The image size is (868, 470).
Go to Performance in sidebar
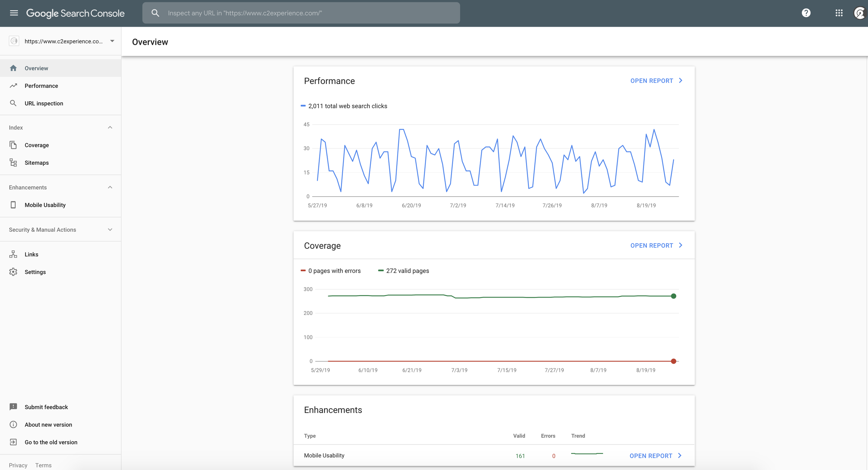coord(41,86)
